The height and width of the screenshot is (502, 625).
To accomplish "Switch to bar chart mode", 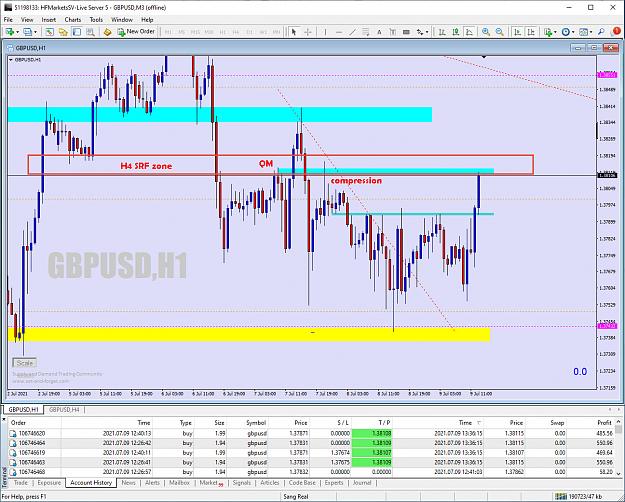I will (442, 32).
